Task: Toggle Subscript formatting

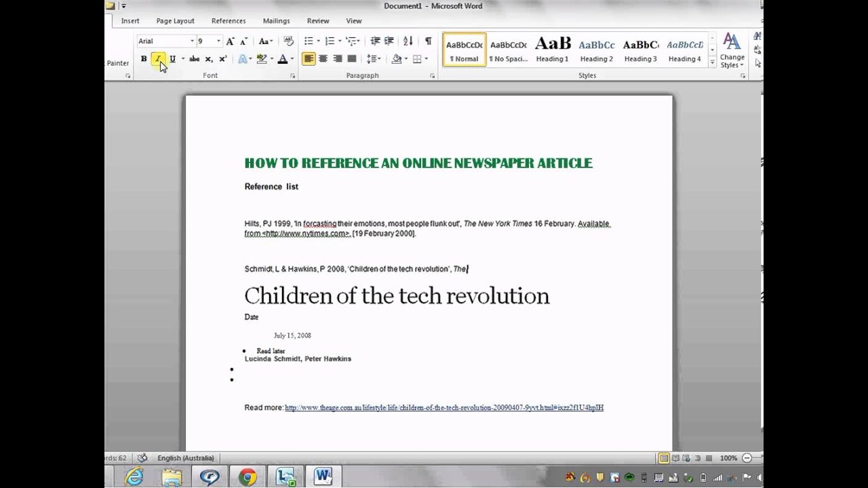Action: tap(209, 59)
